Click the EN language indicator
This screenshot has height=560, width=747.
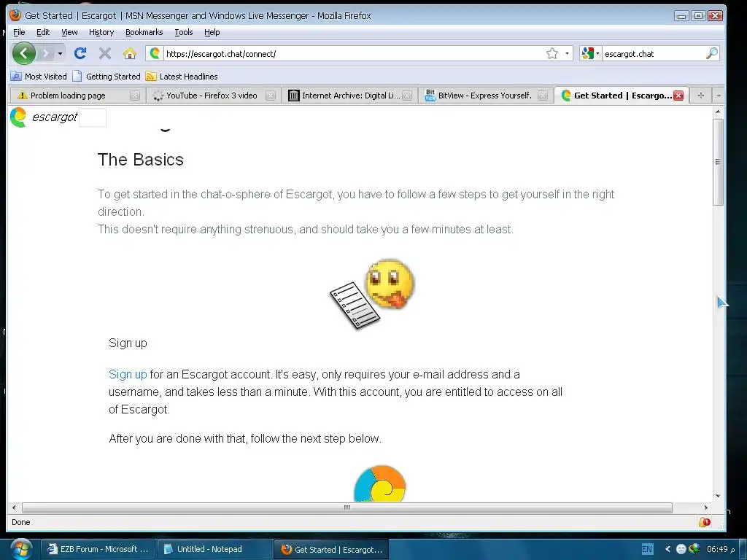point(647,549)
